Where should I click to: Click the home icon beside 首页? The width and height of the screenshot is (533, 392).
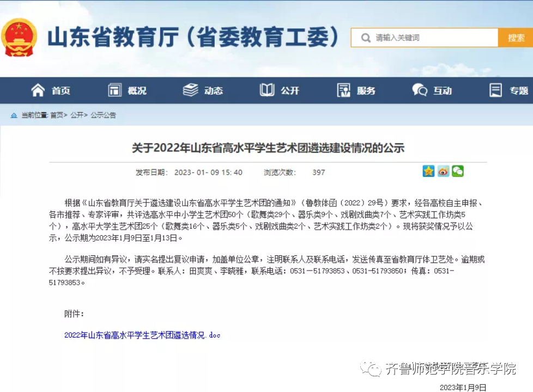38,90
